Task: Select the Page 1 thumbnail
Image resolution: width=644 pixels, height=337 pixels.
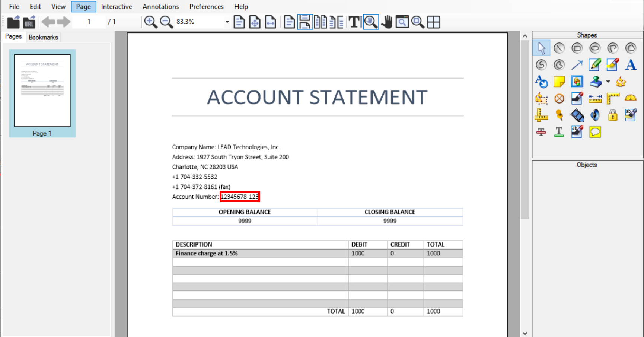Action: (42, 91)
